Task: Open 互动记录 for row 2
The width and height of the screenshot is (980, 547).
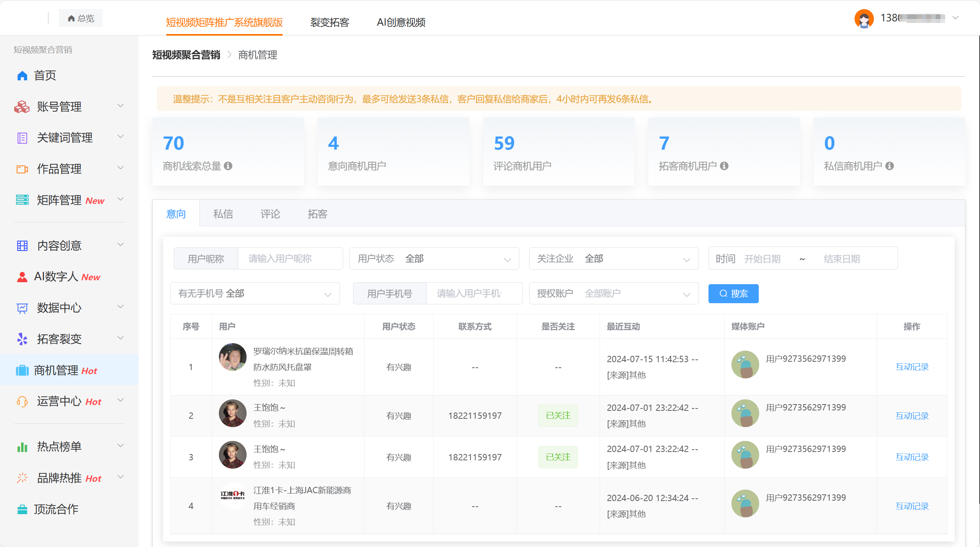Action: 912,416
